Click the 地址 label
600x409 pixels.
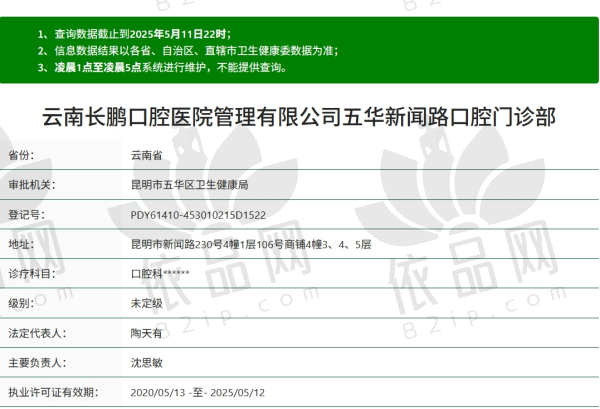coord(21,244)
